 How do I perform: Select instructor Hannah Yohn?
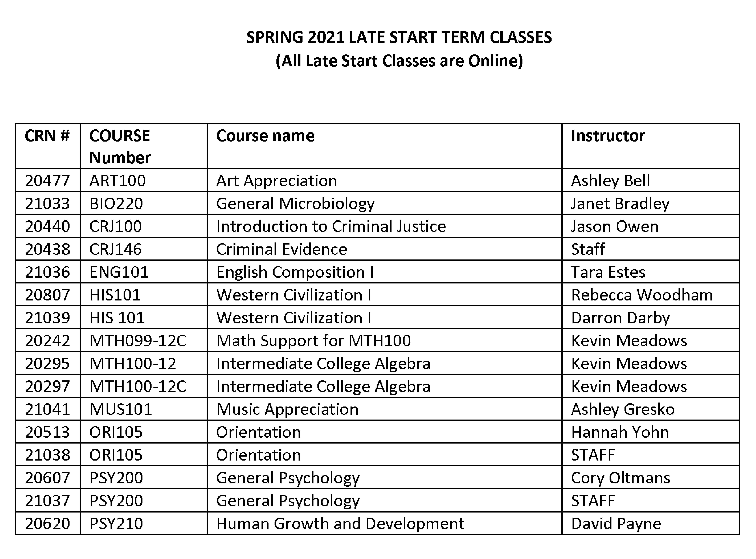(x=620, y=432)
